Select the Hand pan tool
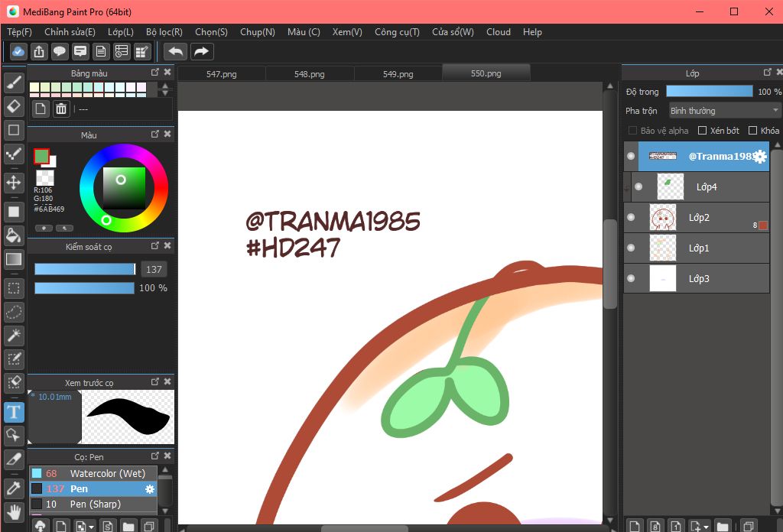This screenshot has width=783, height=532. [x=14, y=512]
